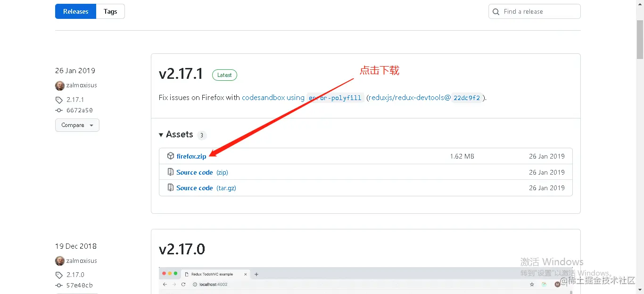This screenshot has height=294, width=644.
Task: Open the v2.17.1 release title
Action: (181, 74)
